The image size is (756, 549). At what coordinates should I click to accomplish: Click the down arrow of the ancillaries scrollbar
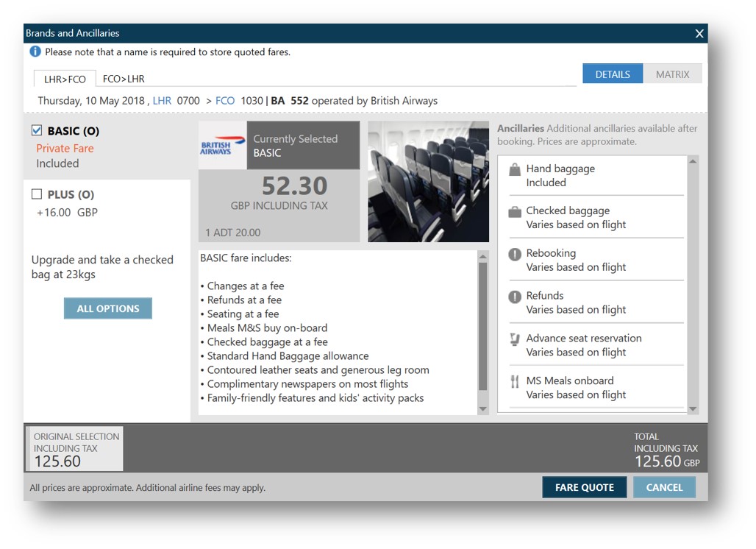click(693, 408)
